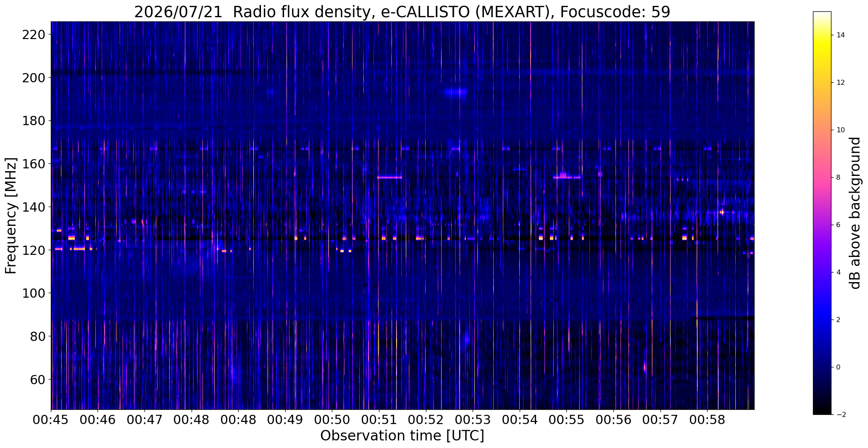Image resolution: width=868 pixels, height=448 pixels.
Task: Click the pink horizontal burst near 153 MHz at 00:51
Action: point(389,178)
